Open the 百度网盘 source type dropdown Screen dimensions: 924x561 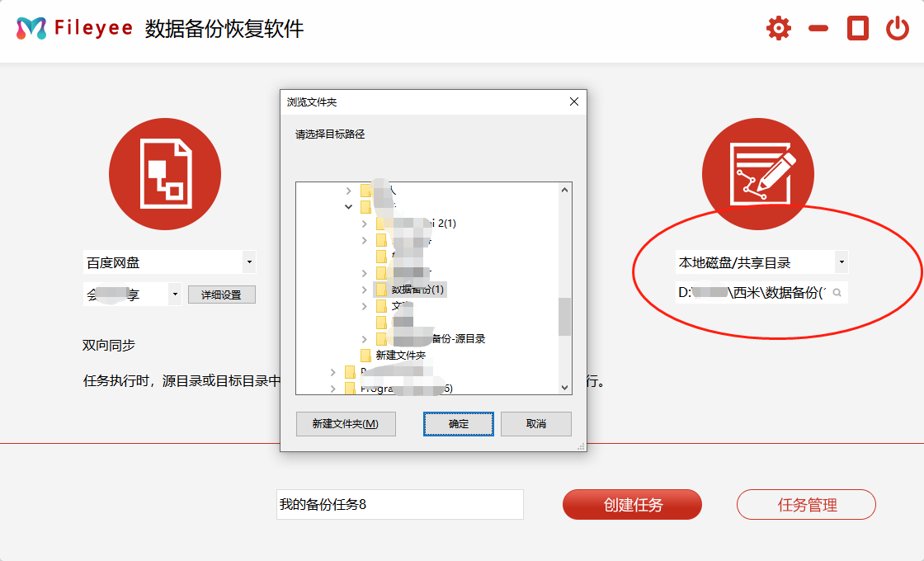coord(249,263)
